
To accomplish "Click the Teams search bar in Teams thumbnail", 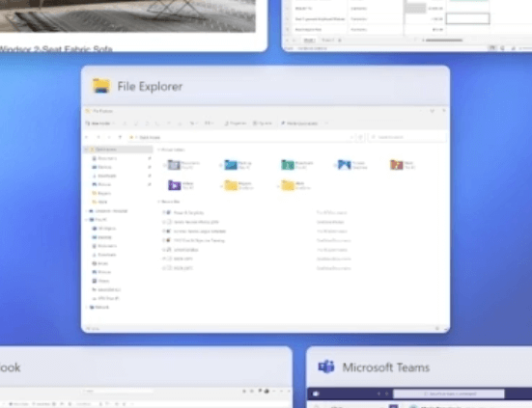I will (x=449, y=394).
